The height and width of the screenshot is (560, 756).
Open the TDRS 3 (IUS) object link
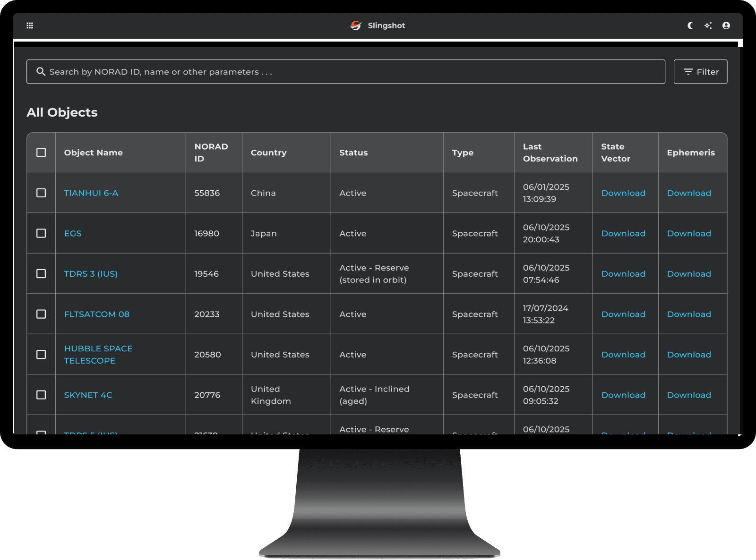[x=91, y=274]
